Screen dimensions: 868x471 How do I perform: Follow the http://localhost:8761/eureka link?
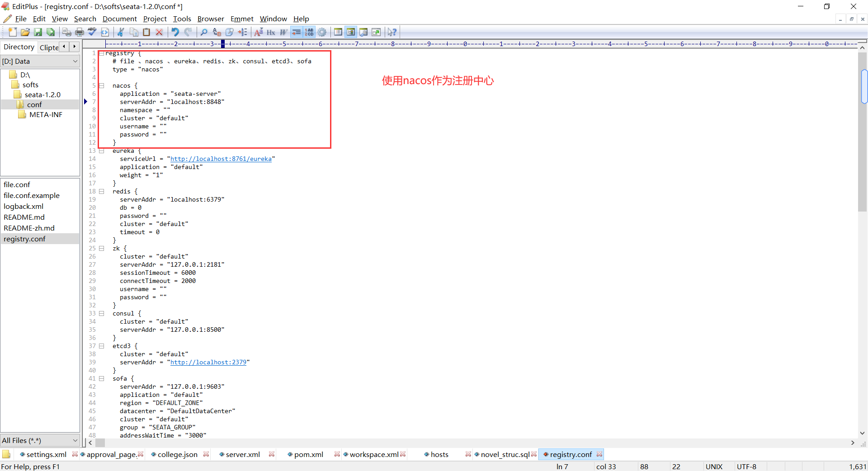(x=221, y=159)
